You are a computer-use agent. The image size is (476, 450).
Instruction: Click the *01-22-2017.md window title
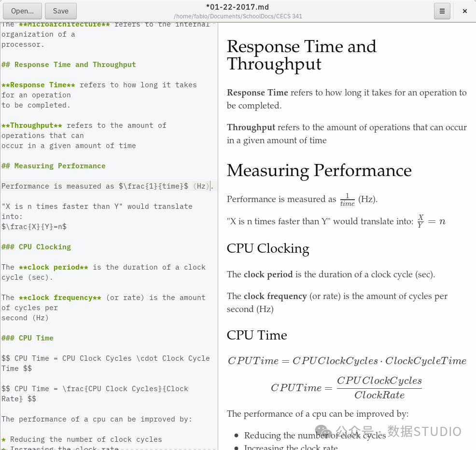(x=238, y=7)
